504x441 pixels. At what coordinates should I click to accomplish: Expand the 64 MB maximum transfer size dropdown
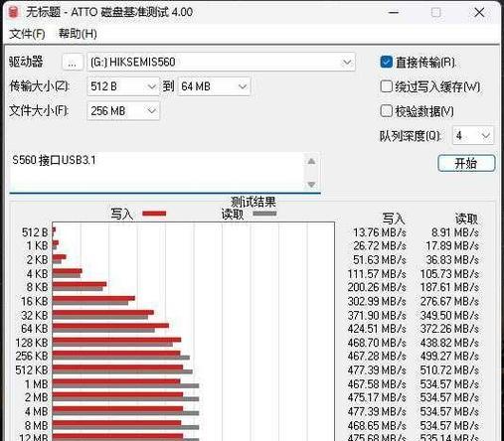point(214,86)
